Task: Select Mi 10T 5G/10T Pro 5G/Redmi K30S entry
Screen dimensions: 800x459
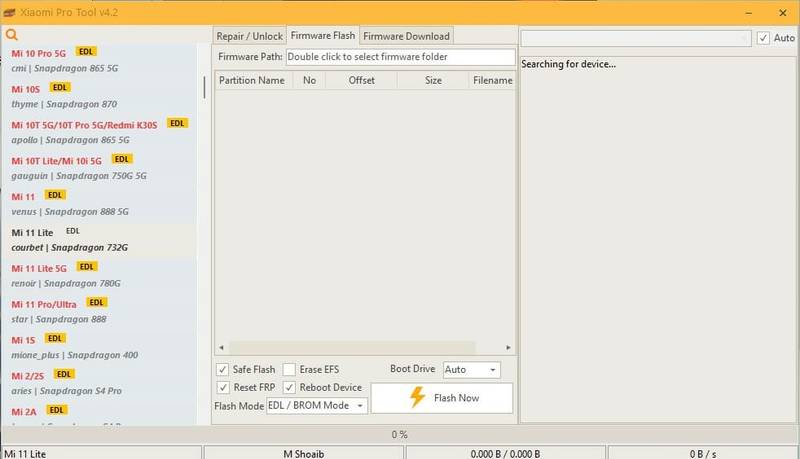Action: (x=99, y=132)
